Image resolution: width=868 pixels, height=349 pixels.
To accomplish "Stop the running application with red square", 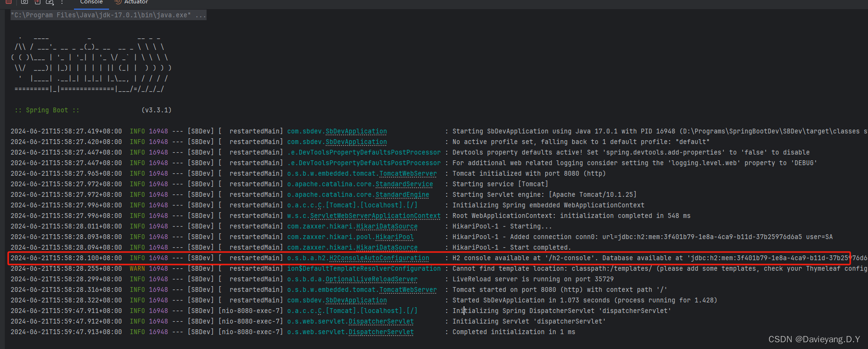I will (8, 1).
